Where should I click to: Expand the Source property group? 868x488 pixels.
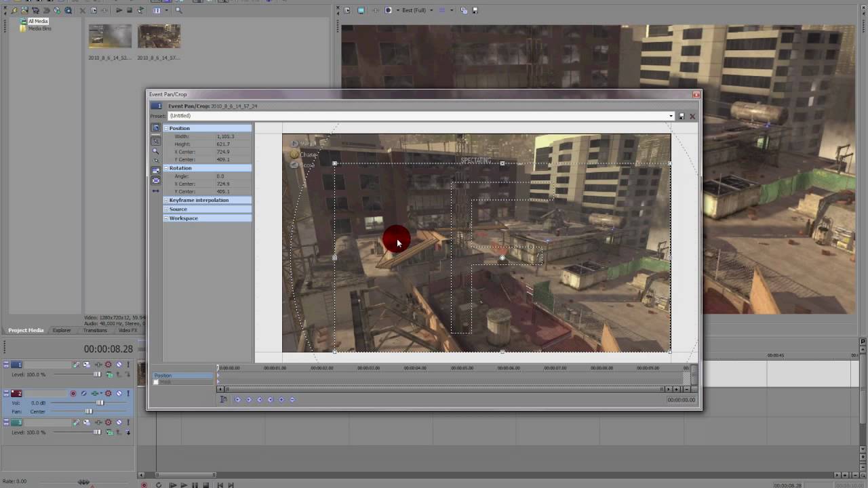[x=165, y=209]
